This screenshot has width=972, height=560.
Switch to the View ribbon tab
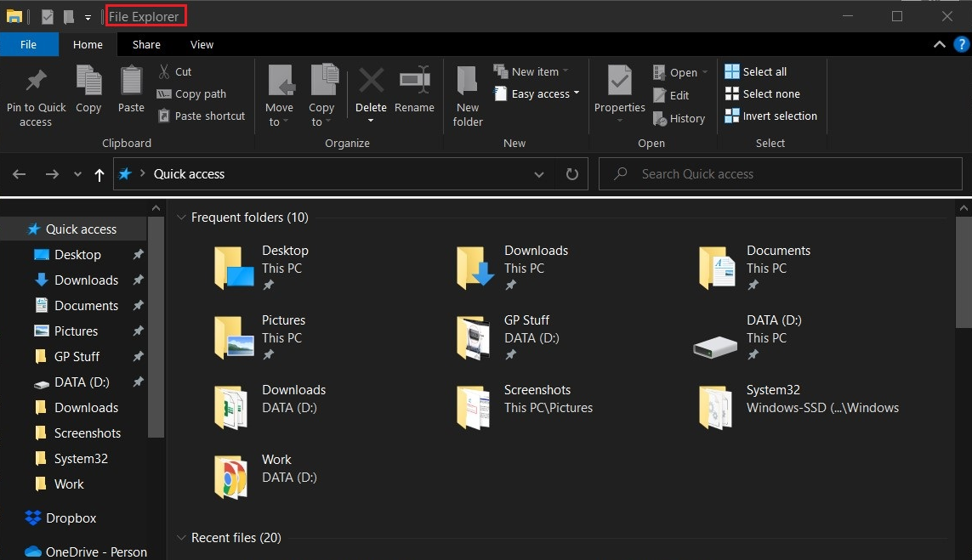pyautogui.click(x=202, y=44)
